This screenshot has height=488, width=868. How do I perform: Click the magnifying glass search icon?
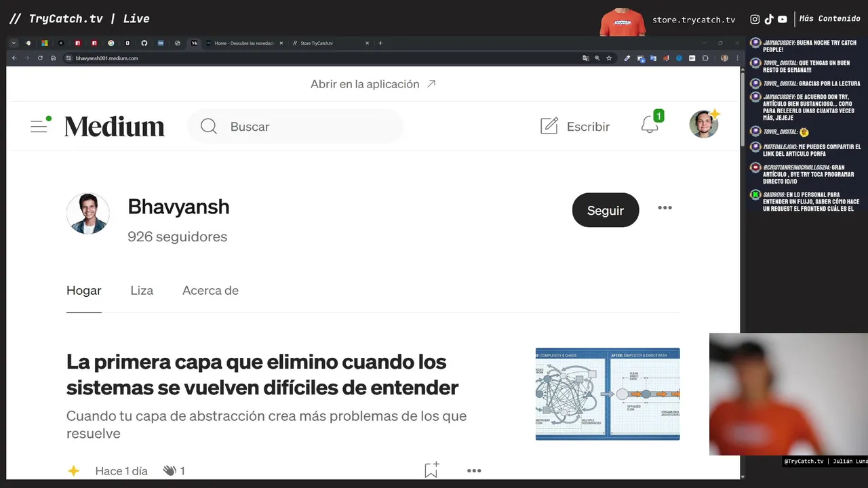point(209,127)
